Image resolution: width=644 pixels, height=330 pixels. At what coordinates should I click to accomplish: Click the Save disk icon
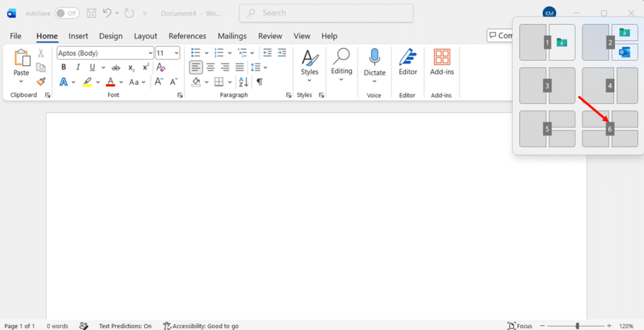pos(91,13)
